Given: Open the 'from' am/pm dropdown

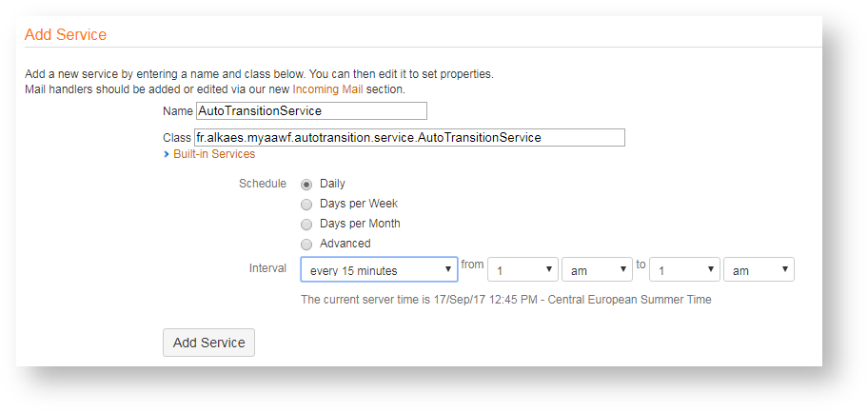Looking at the screenshot, I should (x=597, y=270).
